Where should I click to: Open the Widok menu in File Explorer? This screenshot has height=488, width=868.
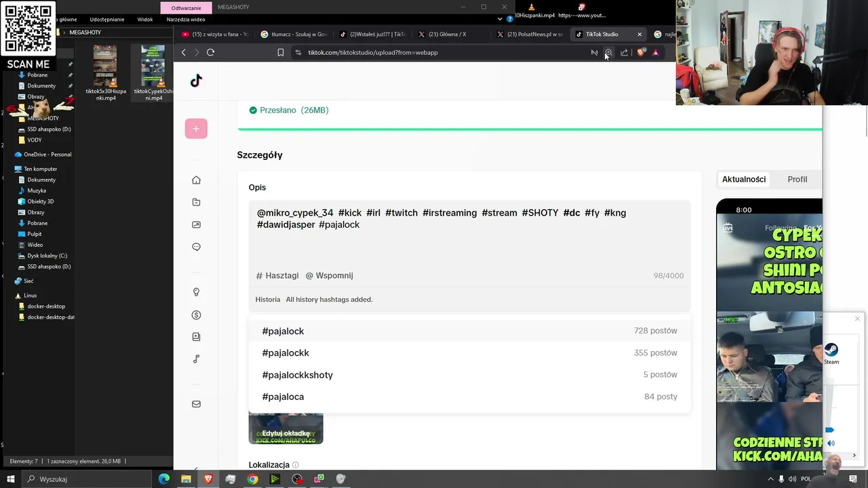click(145, 19)
